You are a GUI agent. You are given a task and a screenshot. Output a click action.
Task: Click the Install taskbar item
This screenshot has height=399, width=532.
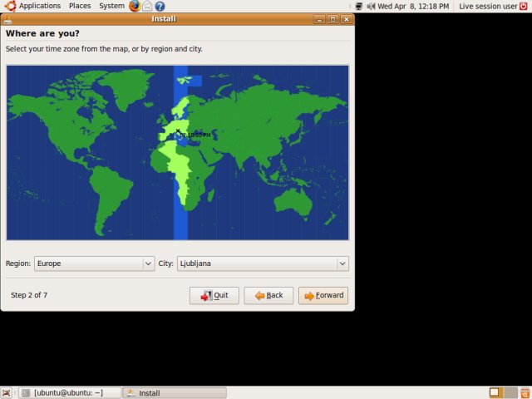point(174,392)
